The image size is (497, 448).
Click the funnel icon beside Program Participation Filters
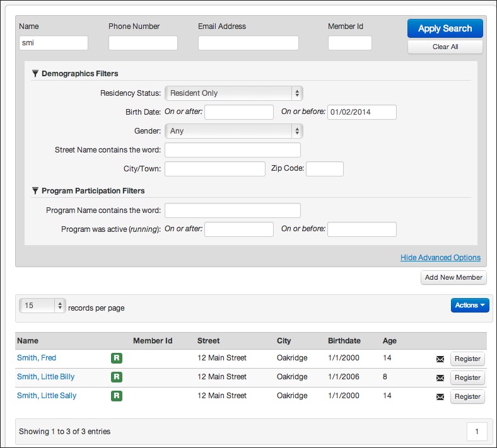pos(35,190)
